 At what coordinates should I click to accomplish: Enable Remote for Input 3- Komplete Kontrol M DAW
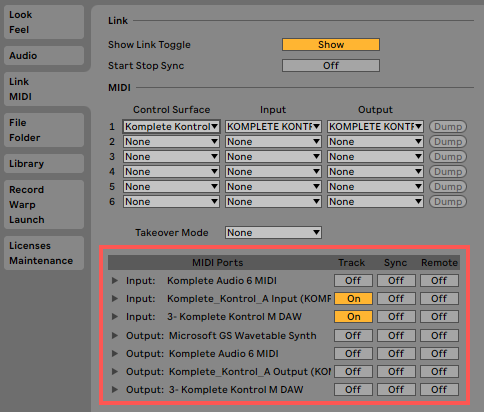pyautogui.click(x=439, y=317)
